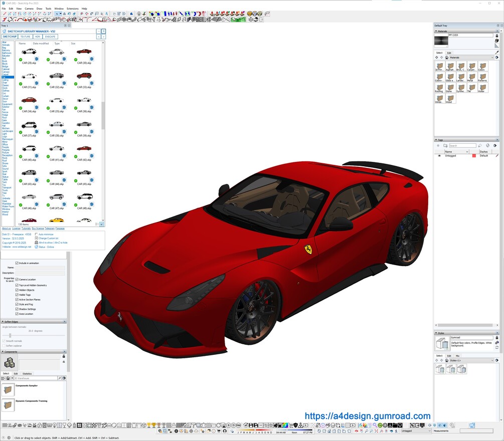Image resolution: width=504 pixels, height=441 pixels.
Task: Open the Camera menu
Action: tap(29, 9)
